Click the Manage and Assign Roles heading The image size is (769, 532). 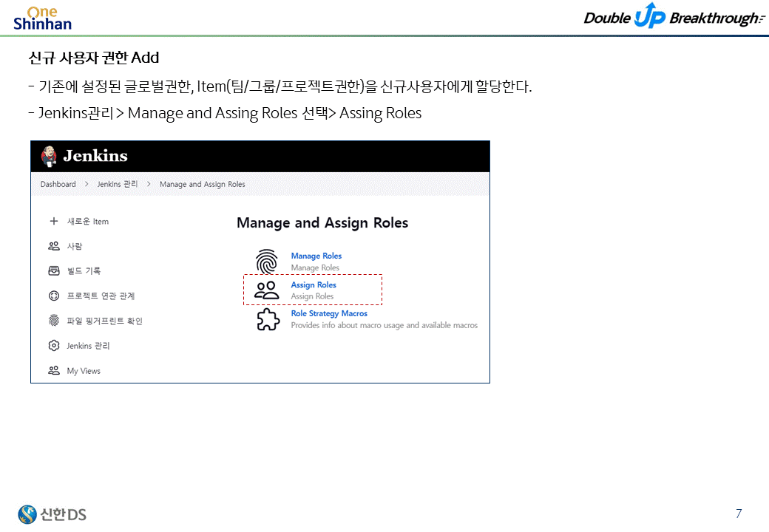click(322, 223)
